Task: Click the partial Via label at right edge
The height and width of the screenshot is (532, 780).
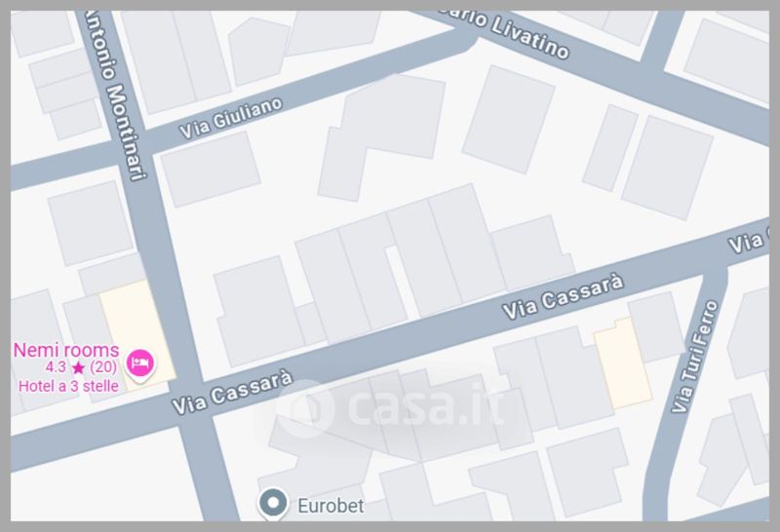Action: [748, 242]
